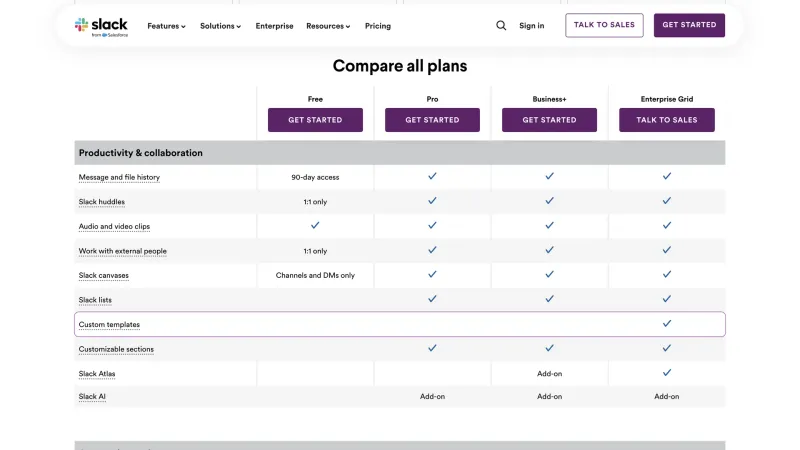The width and height of the screenshot is (800, 450).
Task: Click the Message and file history feature link
Action: tap(119, 178)
